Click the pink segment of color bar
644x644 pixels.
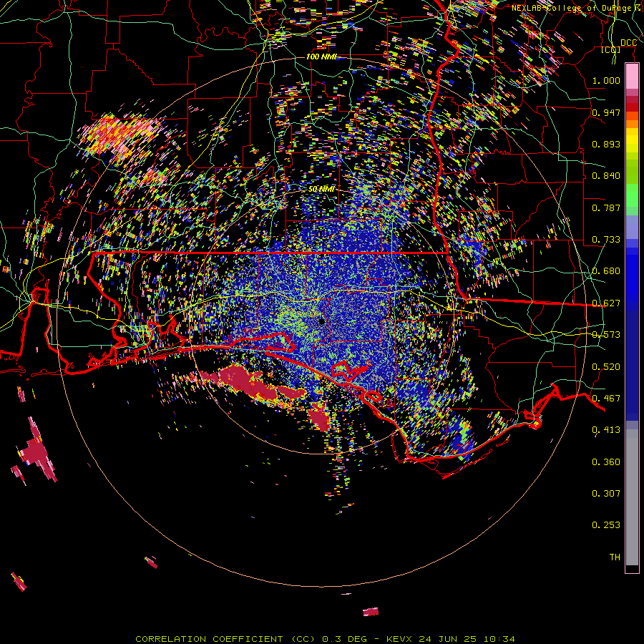click(632, 76)
